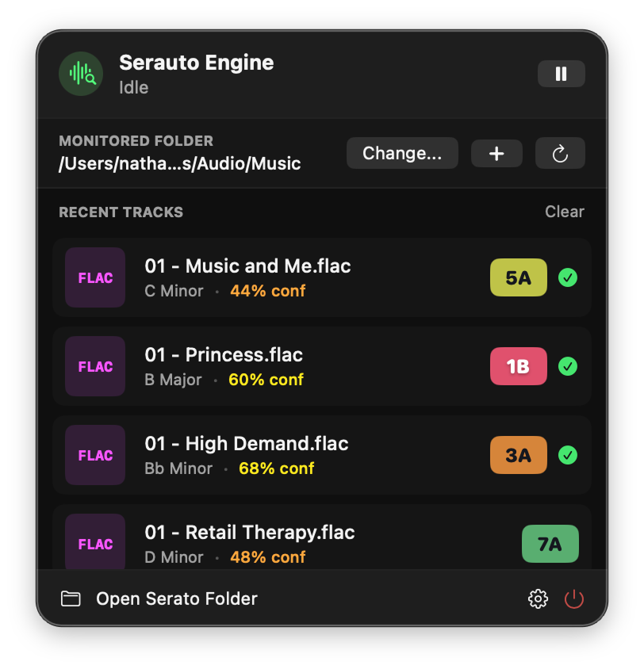Change the monitored folder
The image size is (644, 669).
pos(402,153)
